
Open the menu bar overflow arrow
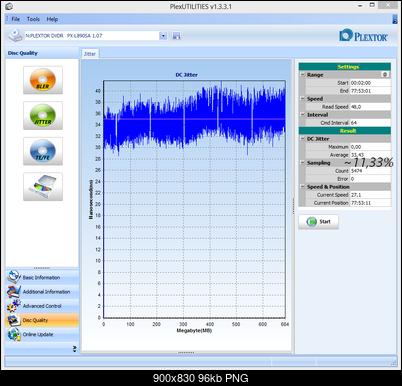395,19
